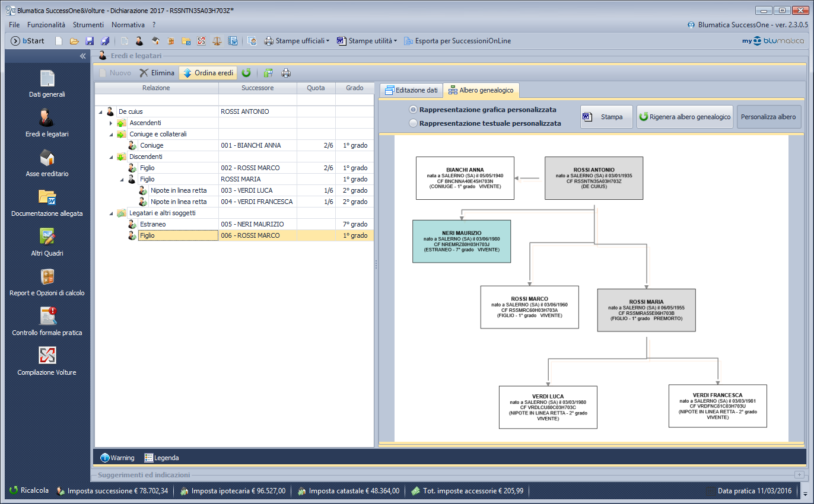The width and height of the screenshot is (814, 504).
Task: Click the save all toolbar icon
Action: [x=105, y=41]
